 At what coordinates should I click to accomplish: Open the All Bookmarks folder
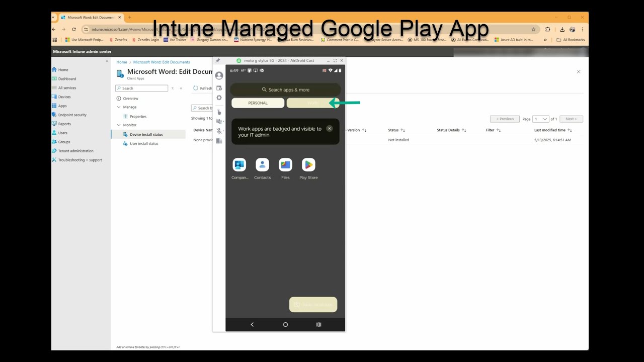[x=571, y=40]
